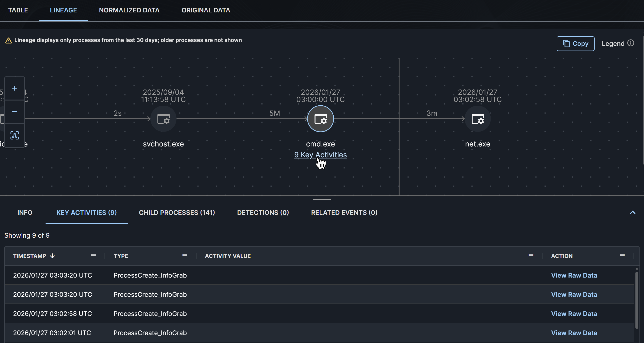Collapse the details panel with chevron
Screen dimensions: 644x343
(x=632, y=213)
